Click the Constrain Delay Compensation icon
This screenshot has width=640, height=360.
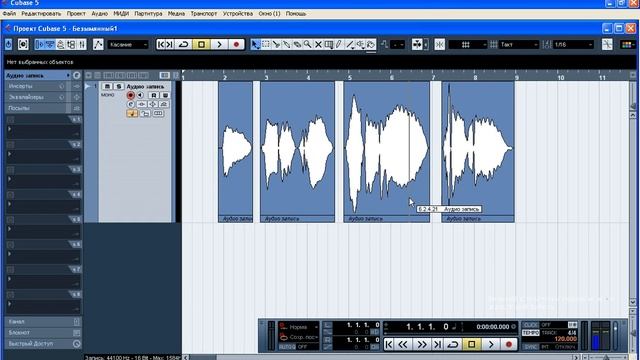[x=23, y=44]
